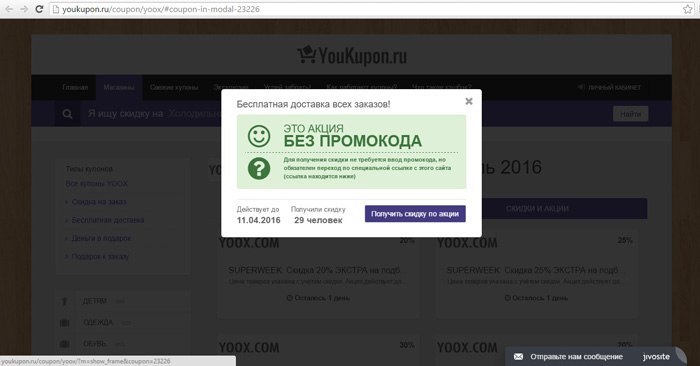Click the 'Детям' category icon
This screenshot has width=700, height=366.
coord(64,301)
